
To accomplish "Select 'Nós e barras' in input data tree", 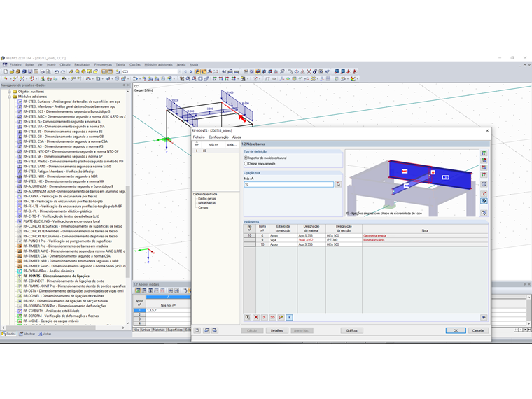I will [207, 203].
